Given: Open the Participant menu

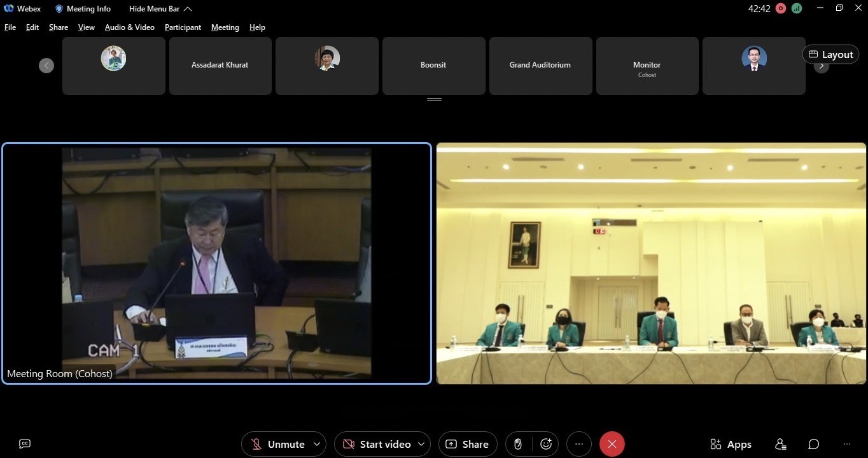Looking at the screenshot, I should click(x=183, y=27).
